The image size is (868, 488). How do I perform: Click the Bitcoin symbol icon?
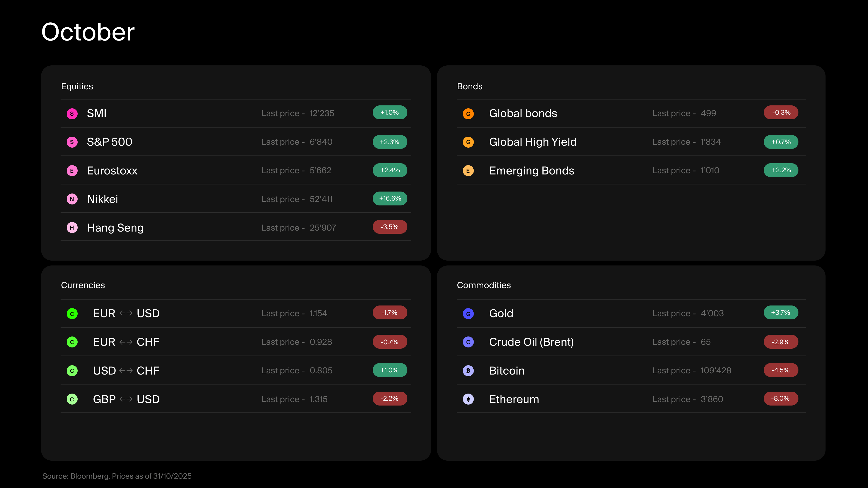pyautogui.click(x=468, y=371)
